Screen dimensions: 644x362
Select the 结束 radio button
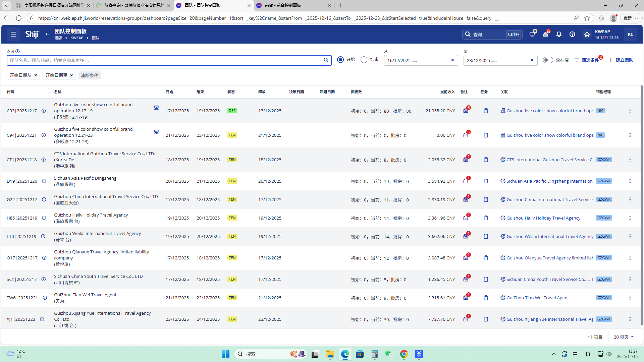pyautogui.click(x=364, y=60)
